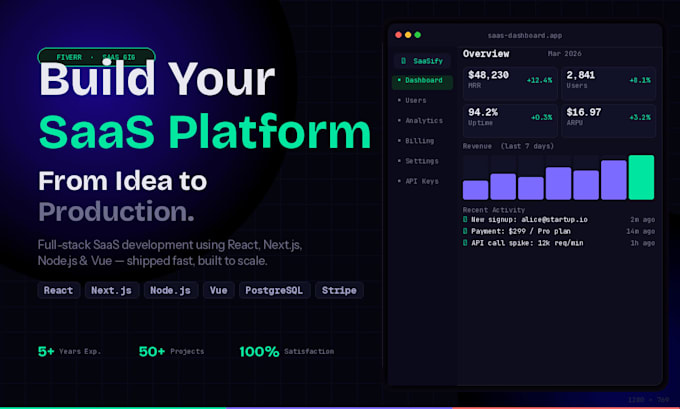Click the API call spike activity row
The width and height of the screenshot is (680, 409).
[x=559, y=243]
